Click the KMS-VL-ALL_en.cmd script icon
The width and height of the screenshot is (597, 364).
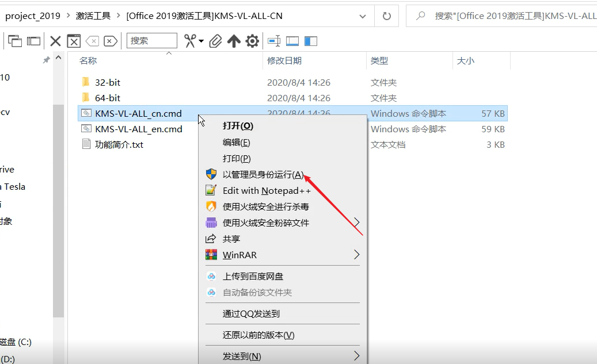tap(86, 129)
